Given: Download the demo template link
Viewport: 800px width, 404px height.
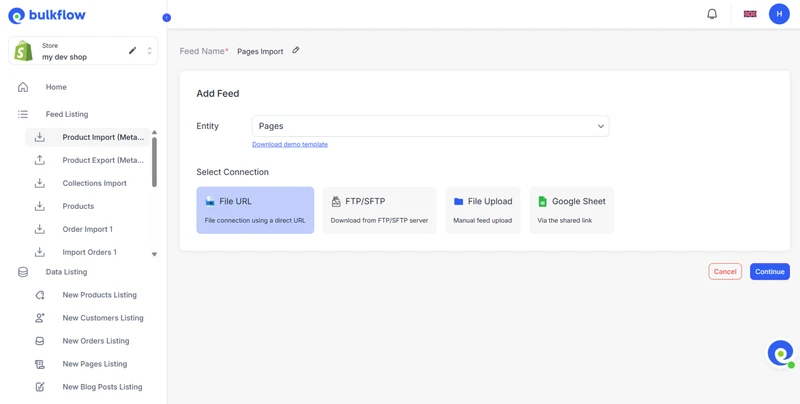Looking at the screenshot, I should [290, 144].
